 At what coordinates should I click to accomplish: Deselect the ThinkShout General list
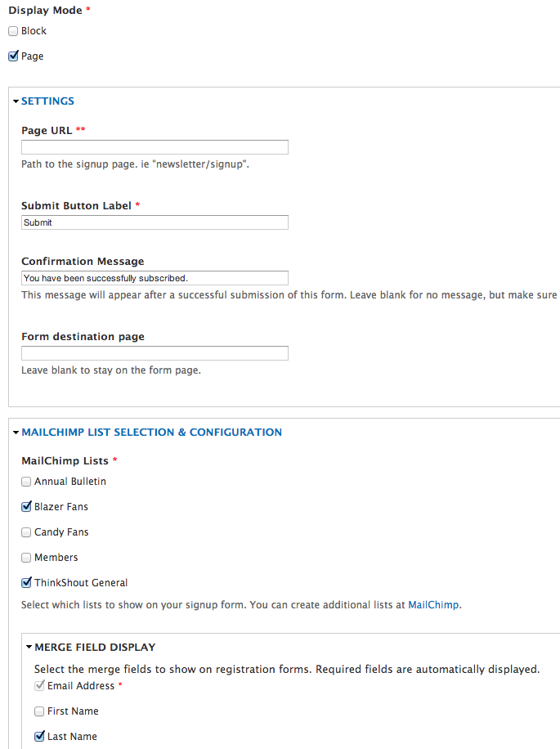click(26, 583)
